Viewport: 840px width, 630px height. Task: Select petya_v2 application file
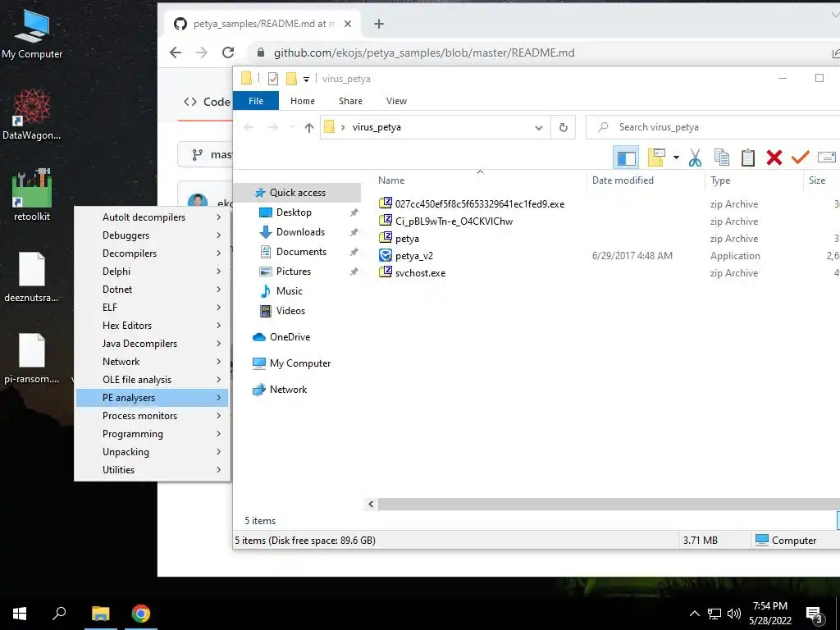pyautogui.click(x=406, y=256)
